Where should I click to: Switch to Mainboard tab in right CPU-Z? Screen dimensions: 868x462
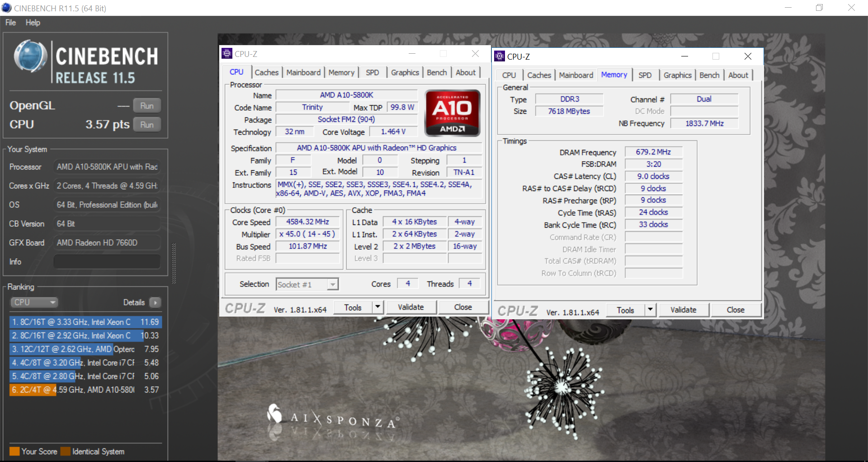[x=576, y=75]
